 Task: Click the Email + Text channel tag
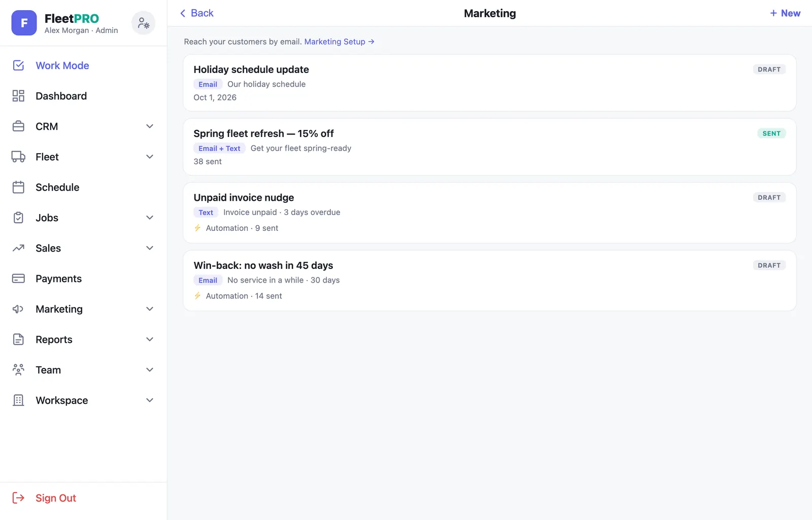click(219, 148)
